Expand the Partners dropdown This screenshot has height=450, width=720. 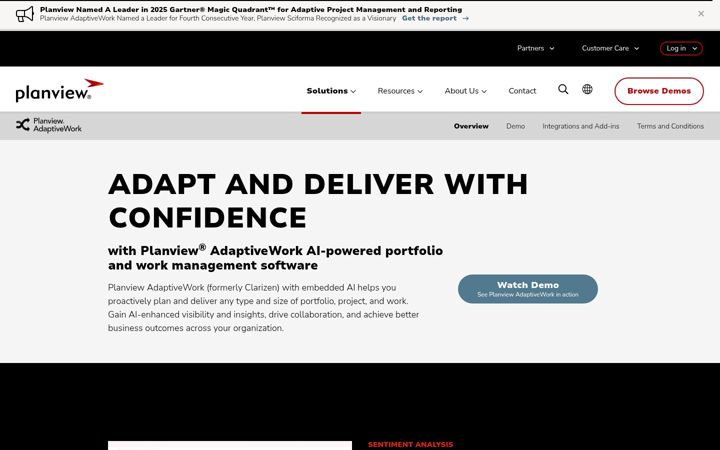click(535, 48)
